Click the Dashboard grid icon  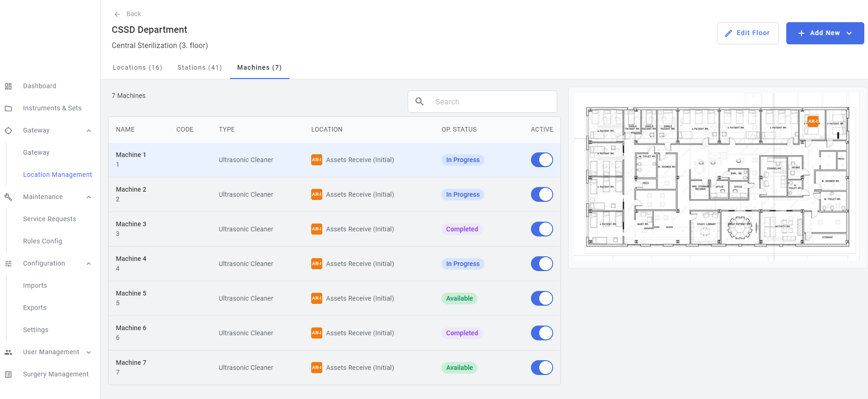(x=8, y=86)
